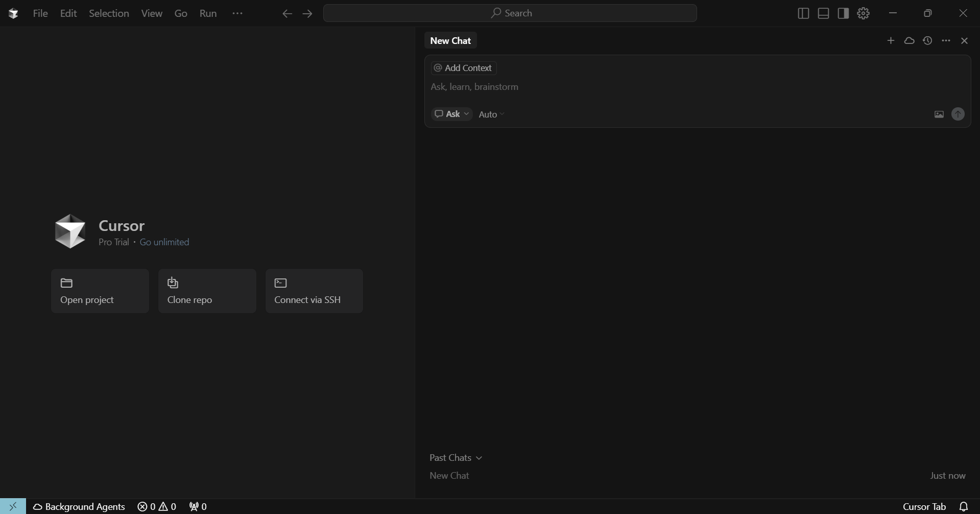980x514 pixels.
Task: Open the Run menu
Action: point(208,13)
